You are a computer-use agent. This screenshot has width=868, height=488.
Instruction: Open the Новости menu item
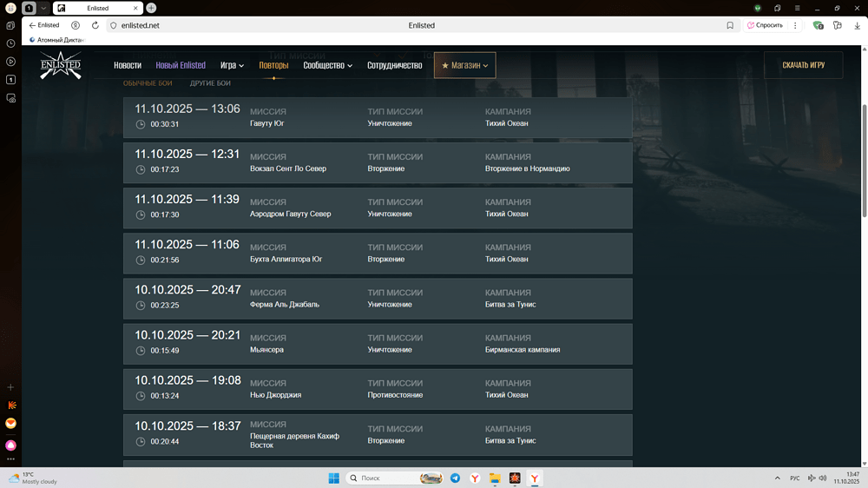click(128, 65)
